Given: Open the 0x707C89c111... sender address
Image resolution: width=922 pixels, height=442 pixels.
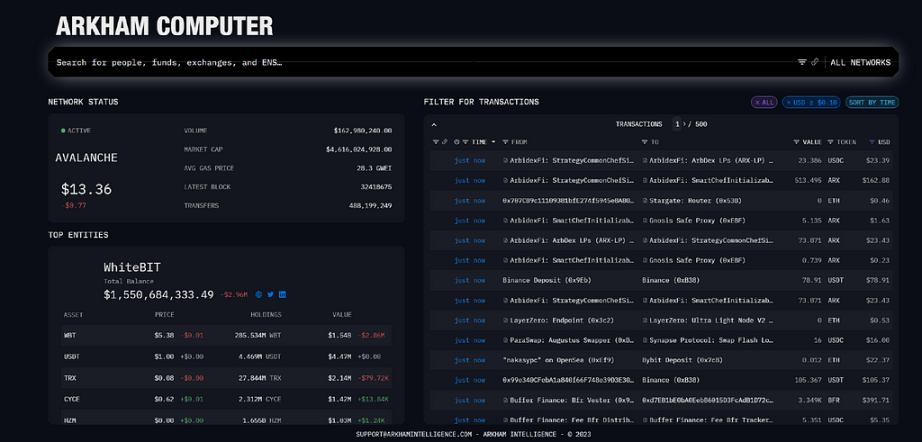Looking at the screenshot, I should tap(569, 200).
